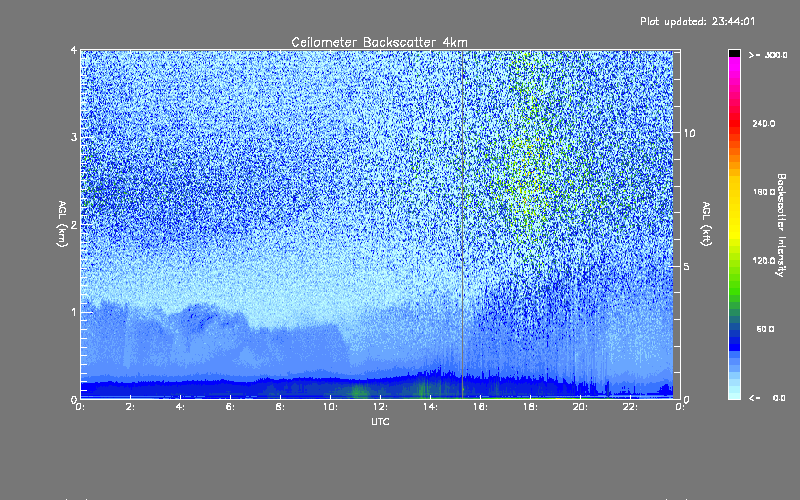Click the black top cell of the colorbar
This screenshot has width=800, height=500.
734,53
